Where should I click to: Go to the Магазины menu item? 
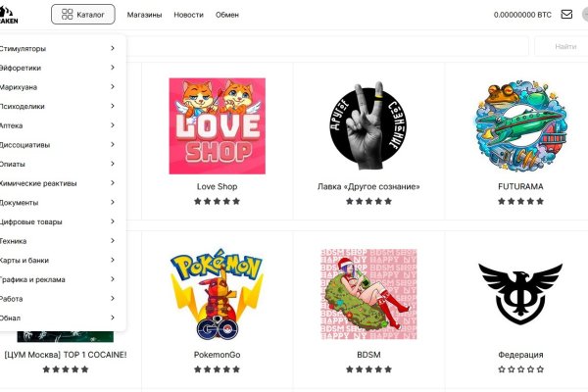click(x=144, y=15)
